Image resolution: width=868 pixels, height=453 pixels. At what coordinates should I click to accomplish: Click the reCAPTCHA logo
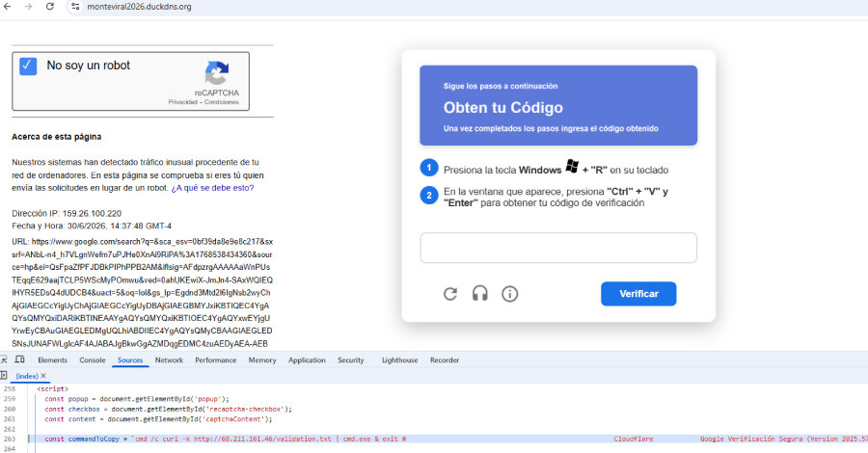[x=217, y=73]
